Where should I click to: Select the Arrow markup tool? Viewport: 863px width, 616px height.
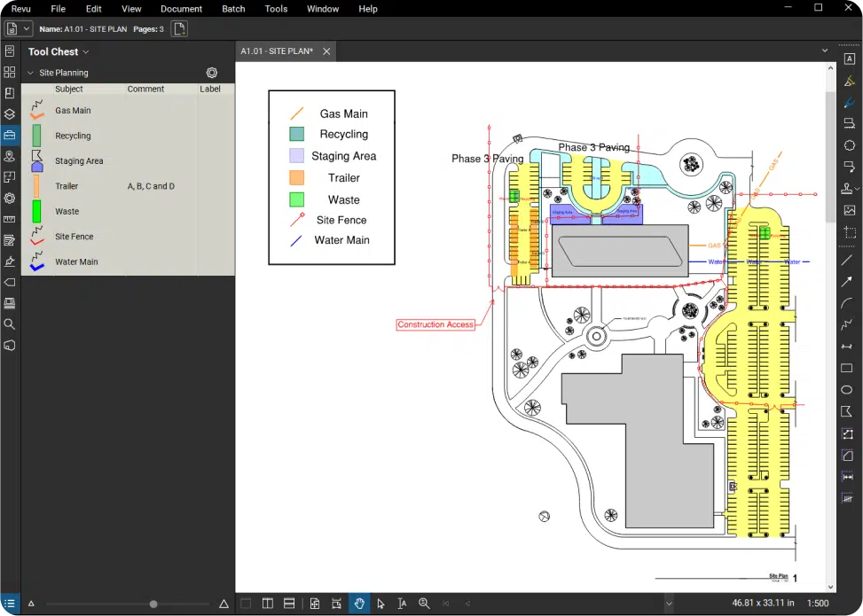[847, 282]
